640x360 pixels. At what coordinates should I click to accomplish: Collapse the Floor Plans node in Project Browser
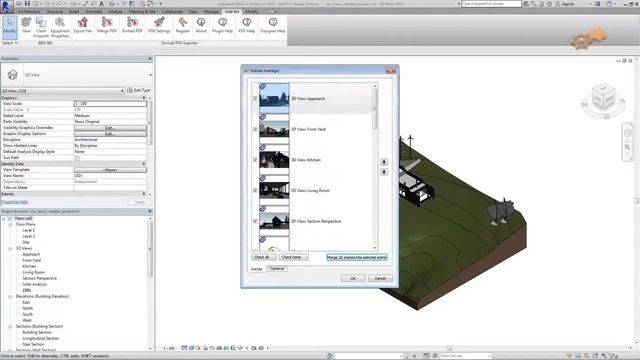click(x=10, y=224)
